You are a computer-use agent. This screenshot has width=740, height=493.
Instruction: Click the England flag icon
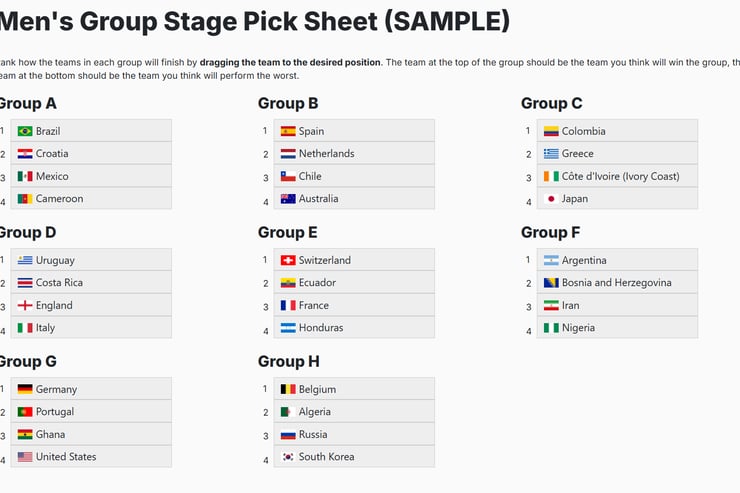coord(25,305)
